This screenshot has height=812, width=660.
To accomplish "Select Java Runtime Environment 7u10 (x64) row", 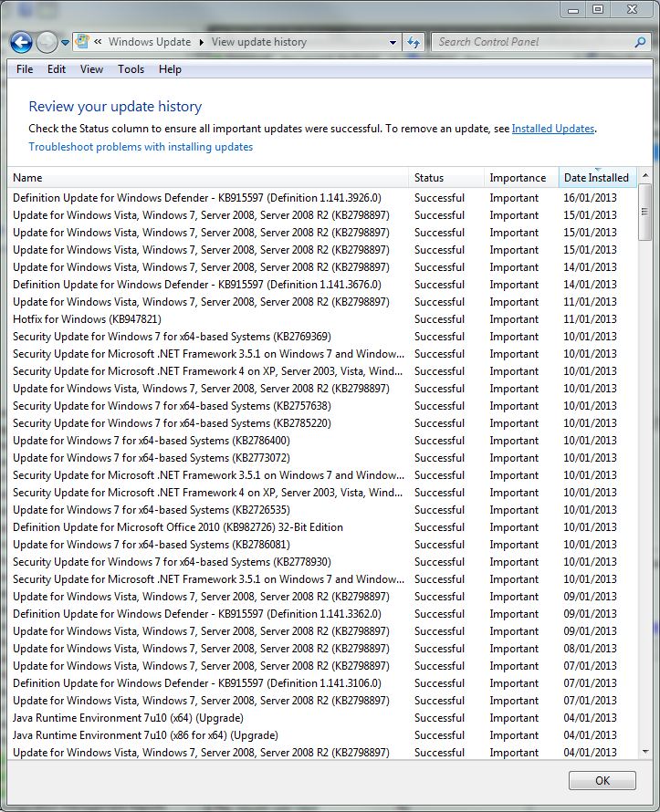I will (x=321, y=718).
